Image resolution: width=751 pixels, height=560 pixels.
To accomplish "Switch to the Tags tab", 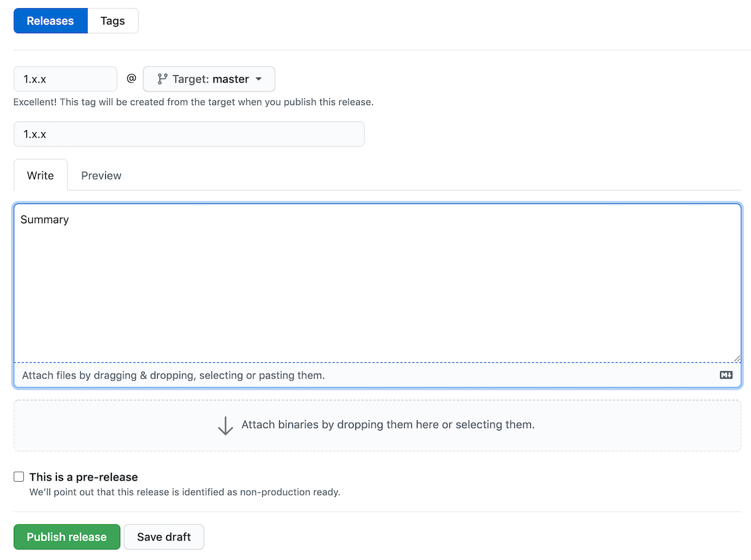I will (113, 21).
